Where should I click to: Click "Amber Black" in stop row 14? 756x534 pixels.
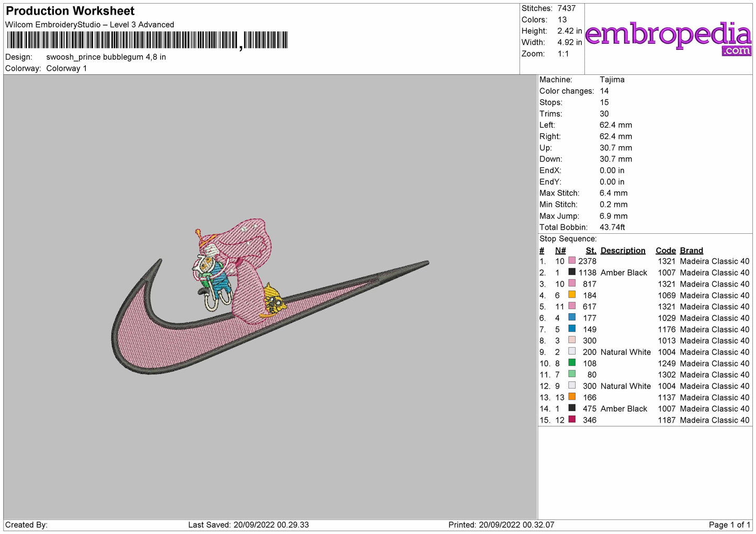point(624,409)
